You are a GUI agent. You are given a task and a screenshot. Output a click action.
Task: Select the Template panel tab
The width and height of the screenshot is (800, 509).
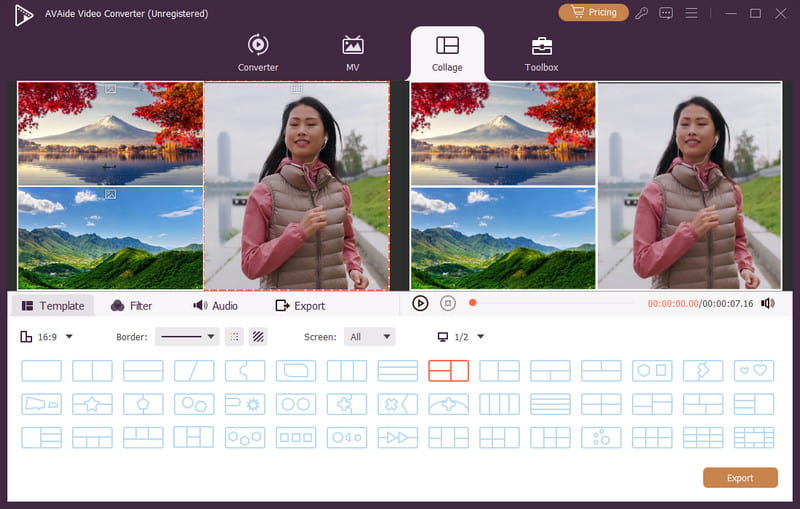click(x=53, y=306)
